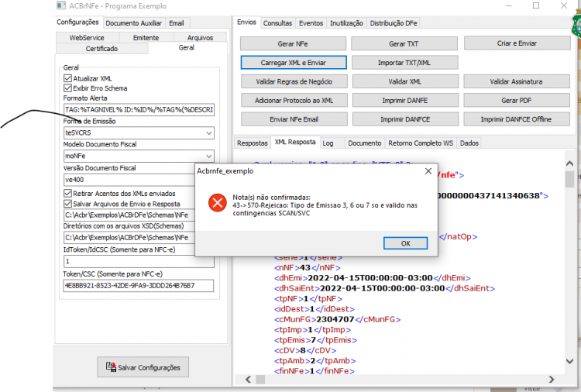Click the horizontal scroll right arrow
Viewport: 581px width, 392px height.
[552, 380]
